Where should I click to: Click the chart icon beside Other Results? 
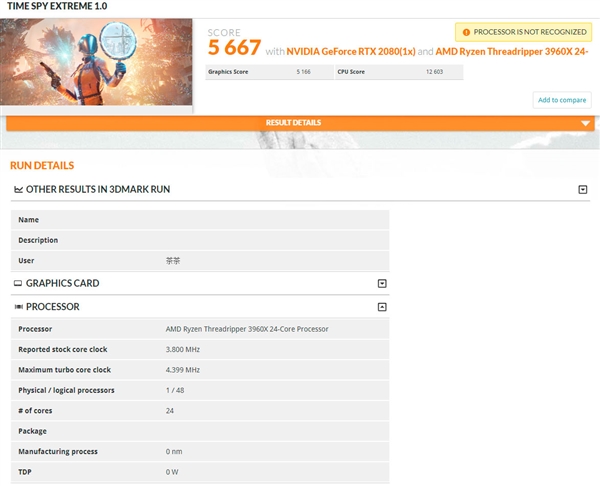[x=18, y=189]
